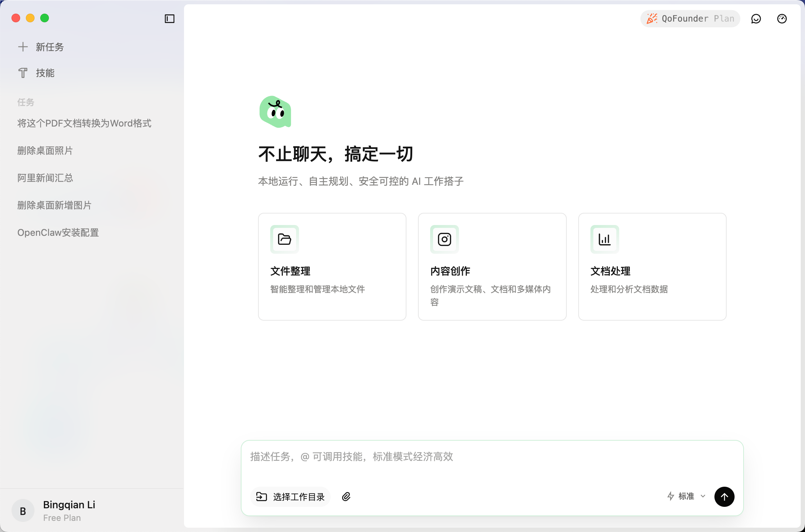Open task 阿里新闻汇总
This screenshot has height=532, width=805.
45,178
